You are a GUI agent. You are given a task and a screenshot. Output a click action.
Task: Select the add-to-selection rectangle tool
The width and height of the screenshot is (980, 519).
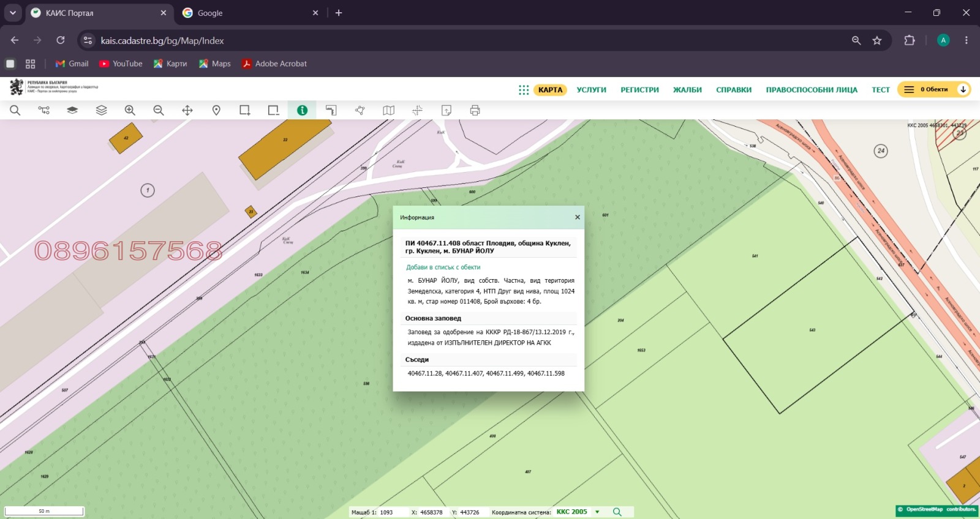[245, 110]
